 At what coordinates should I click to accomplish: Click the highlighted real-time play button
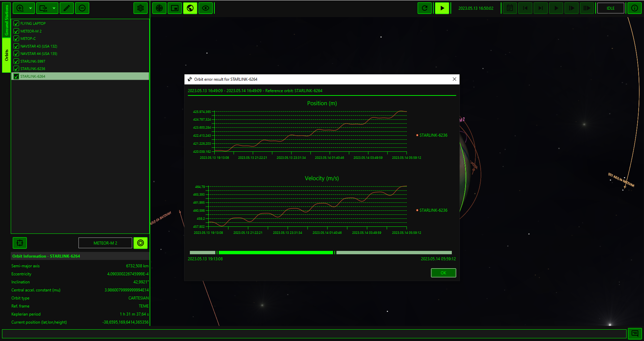coord(442,8)
